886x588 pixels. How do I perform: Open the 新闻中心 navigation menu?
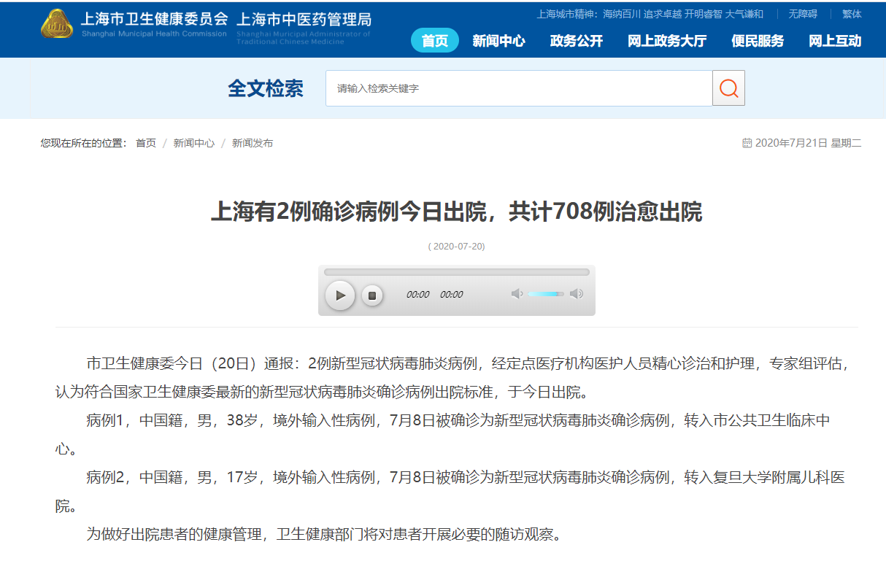[x=498, y=41]
